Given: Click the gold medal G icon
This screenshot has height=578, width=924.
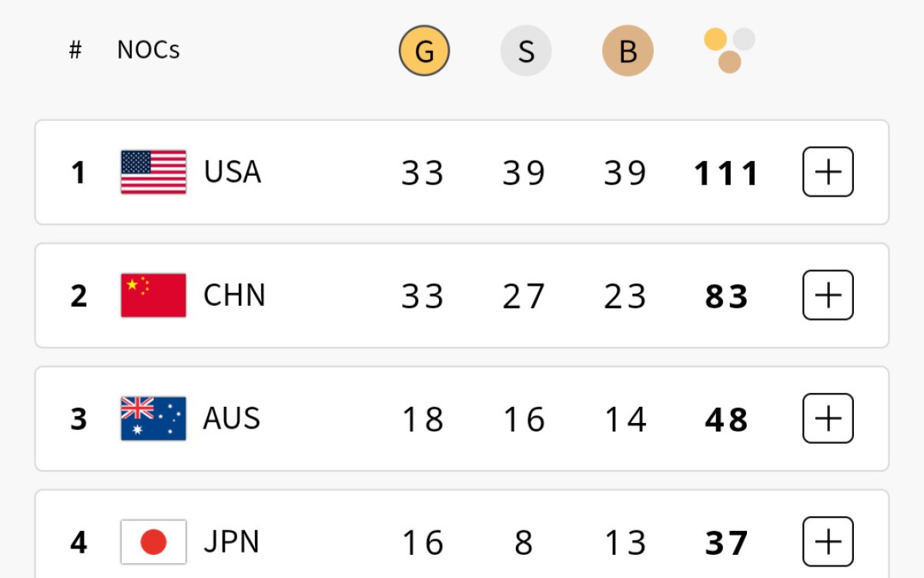Looking at the screenshot, I should pyautogui.click(x=423, y=51).
